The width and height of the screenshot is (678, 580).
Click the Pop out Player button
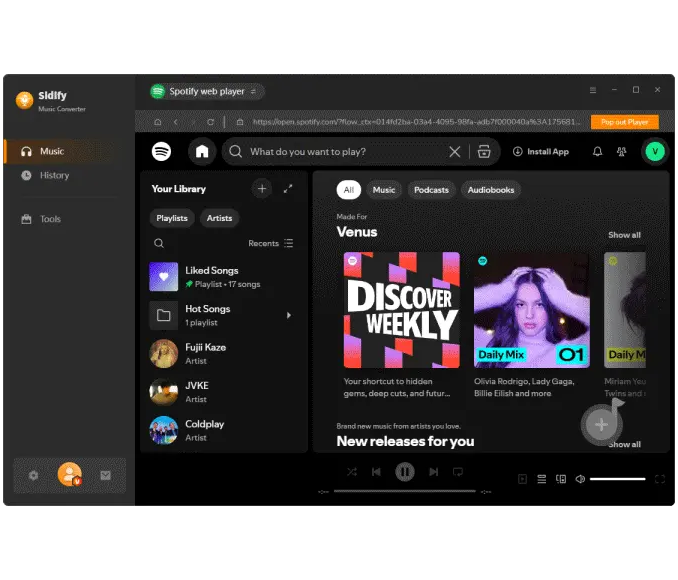click(625, 122)
